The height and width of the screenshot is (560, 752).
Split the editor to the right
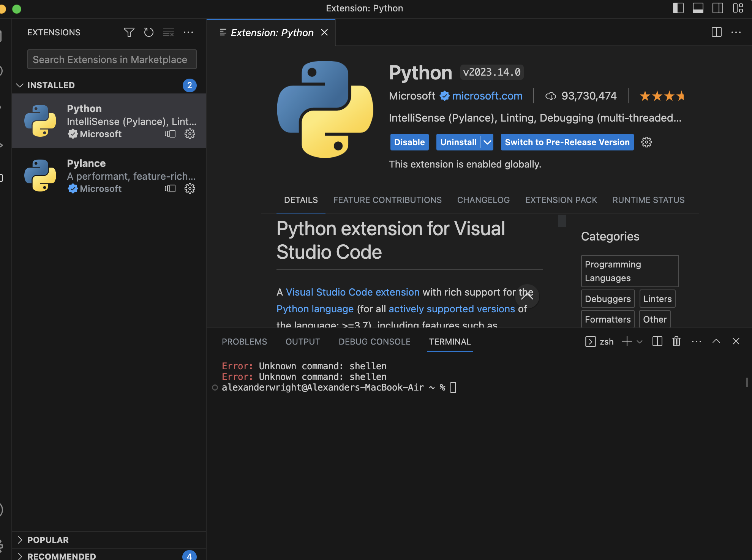click(716, 32)
